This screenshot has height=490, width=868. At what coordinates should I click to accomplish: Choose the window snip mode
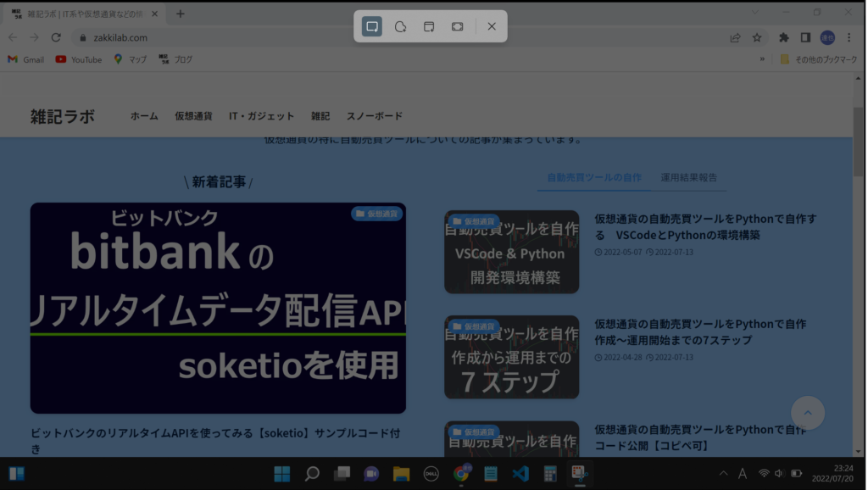pyautogui.click(x=429, y=26)
